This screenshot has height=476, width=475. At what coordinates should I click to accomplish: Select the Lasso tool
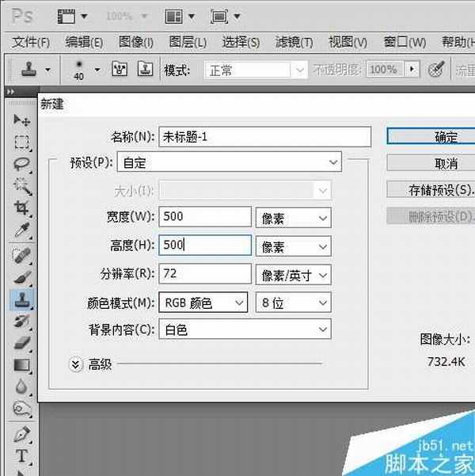pyautogui.click(x=21, y=165)
